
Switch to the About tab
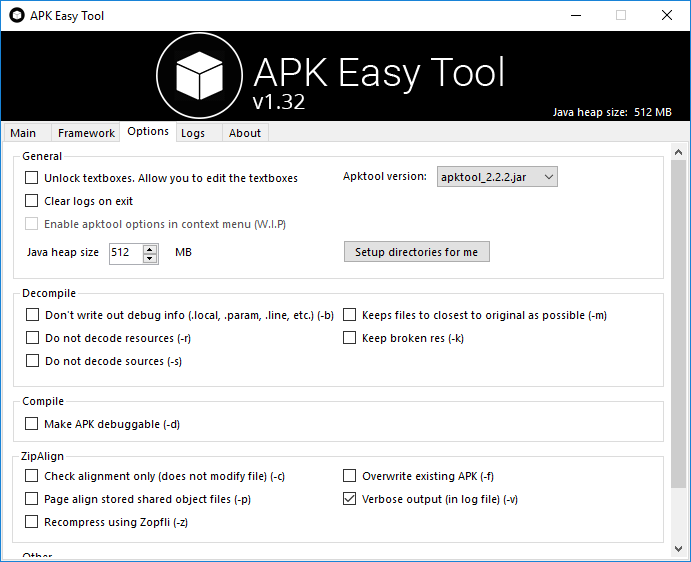coord(245,133)
